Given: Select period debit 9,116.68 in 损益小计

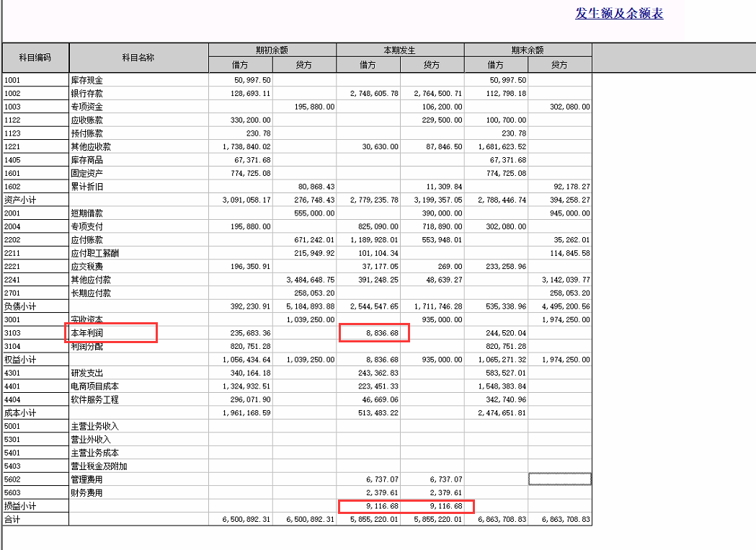Looking at the screenshot, I should (x=383, y=506).
